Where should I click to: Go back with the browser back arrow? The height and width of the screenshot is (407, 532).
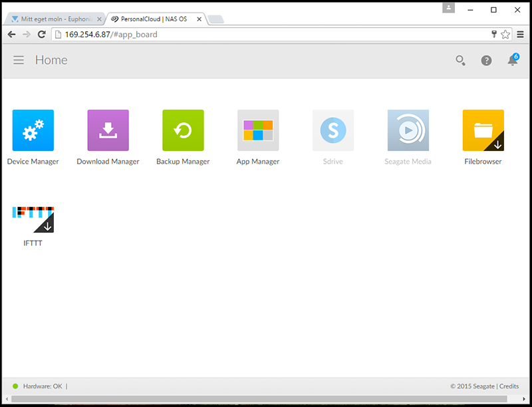pyautogui.click(x=11, y=34)
